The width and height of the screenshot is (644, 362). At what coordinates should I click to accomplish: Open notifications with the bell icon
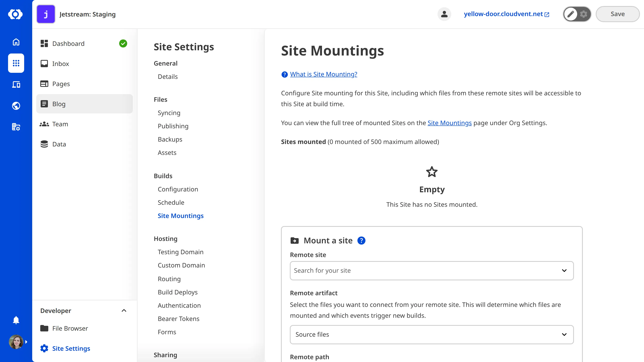click(16, 320)
